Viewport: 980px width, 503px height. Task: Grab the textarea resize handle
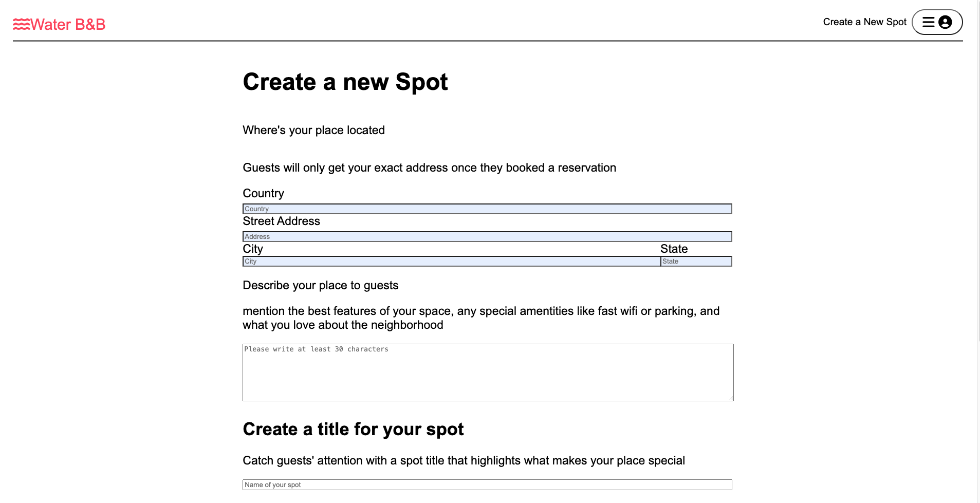730,398
